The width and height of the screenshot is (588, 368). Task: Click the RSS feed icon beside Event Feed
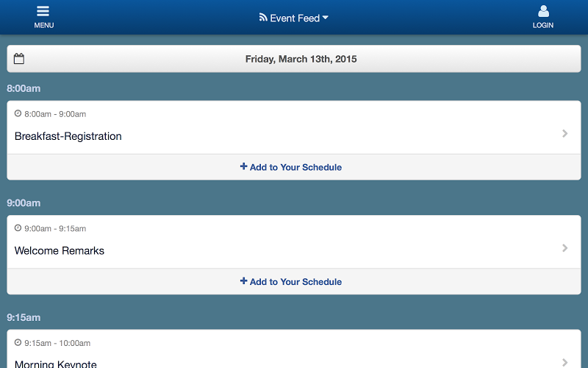tap(263, 17)
